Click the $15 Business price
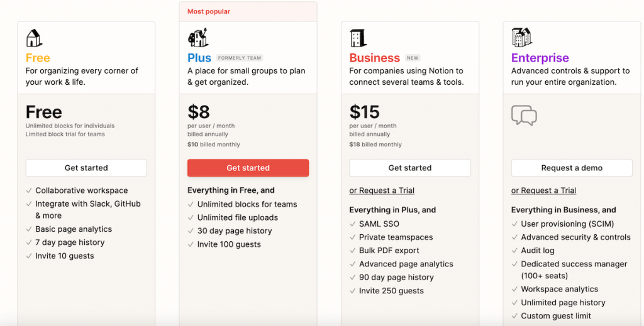Viewport: 644px width, 326px height. [364, 112]
